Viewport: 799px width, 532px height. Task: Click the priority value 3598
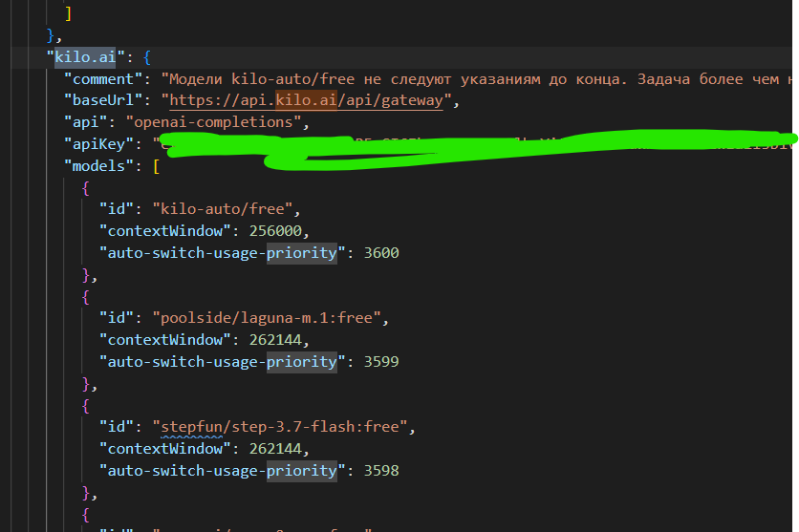pyautogui.click(x=381, y=471)
